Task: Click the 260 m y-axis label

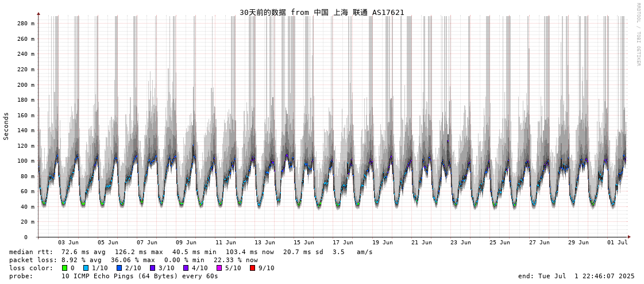Action: [x=26, y=39]
